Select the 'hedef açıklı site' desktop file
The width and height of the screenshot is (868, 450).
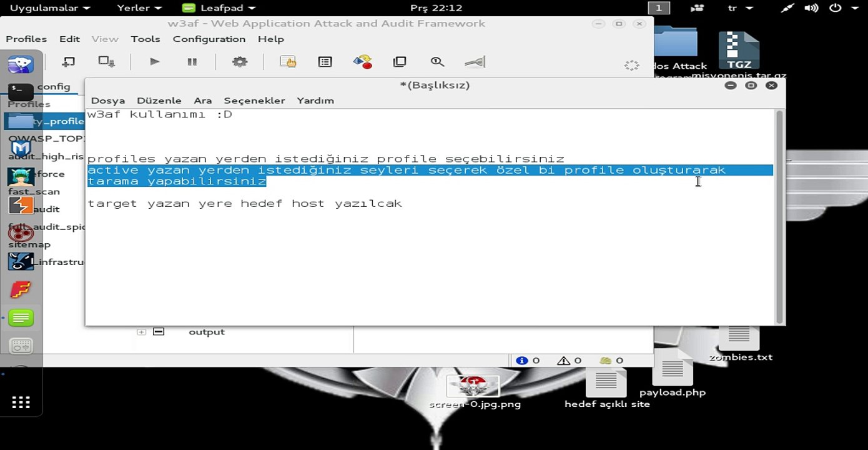(x=607, y=387)
